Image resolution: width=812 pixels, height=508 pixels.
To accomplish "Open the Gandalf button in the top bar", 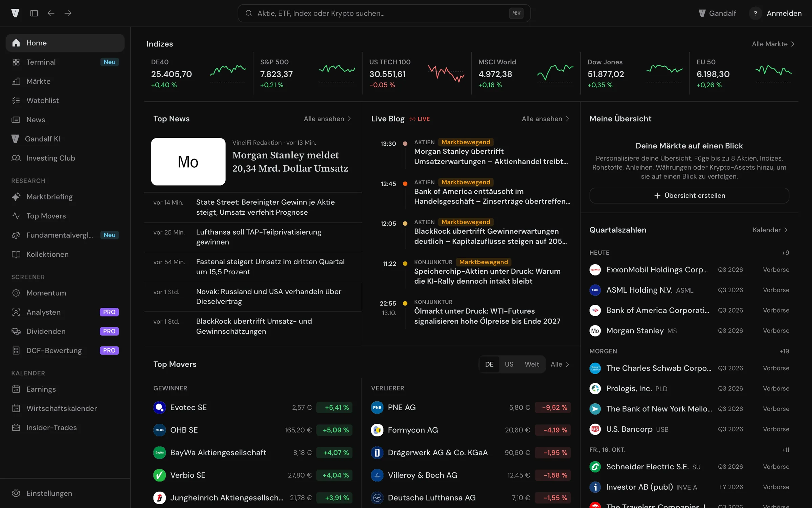I will 717,13.
